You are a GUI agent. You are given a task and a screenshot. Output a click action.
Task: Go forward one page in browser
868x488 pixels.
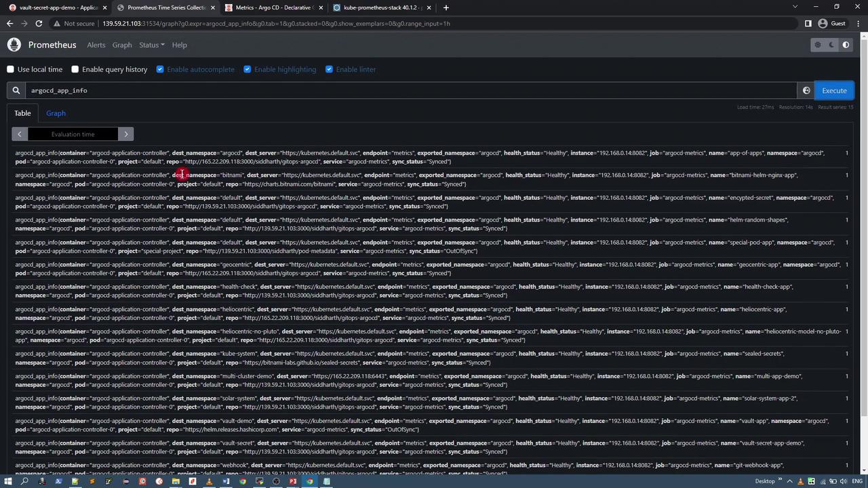pyautogui.click(x=24, y=23)
